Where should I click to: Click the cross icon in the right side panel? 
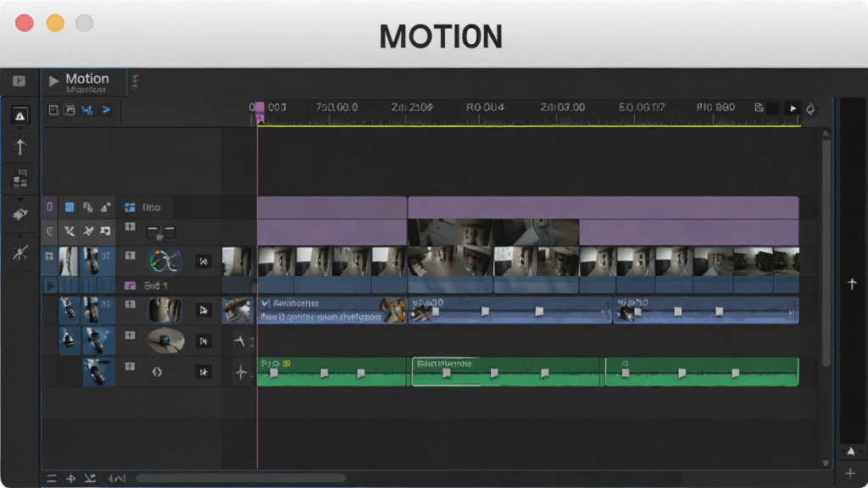point(852,284)
